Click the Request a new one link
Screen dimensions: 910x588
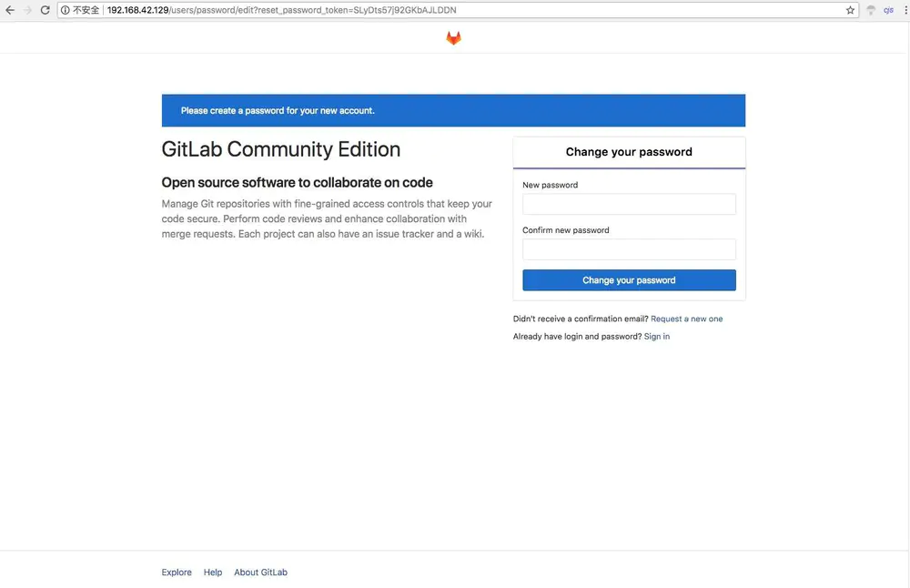tap(686, 319)
